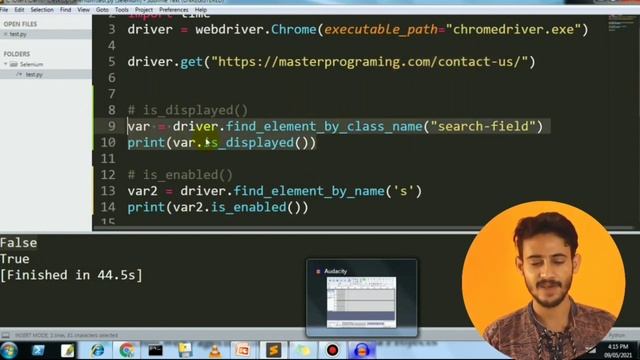This screenshot has width=640, height=360.
Task: Click line number 9 in gutter
Action: pos(111,126)
